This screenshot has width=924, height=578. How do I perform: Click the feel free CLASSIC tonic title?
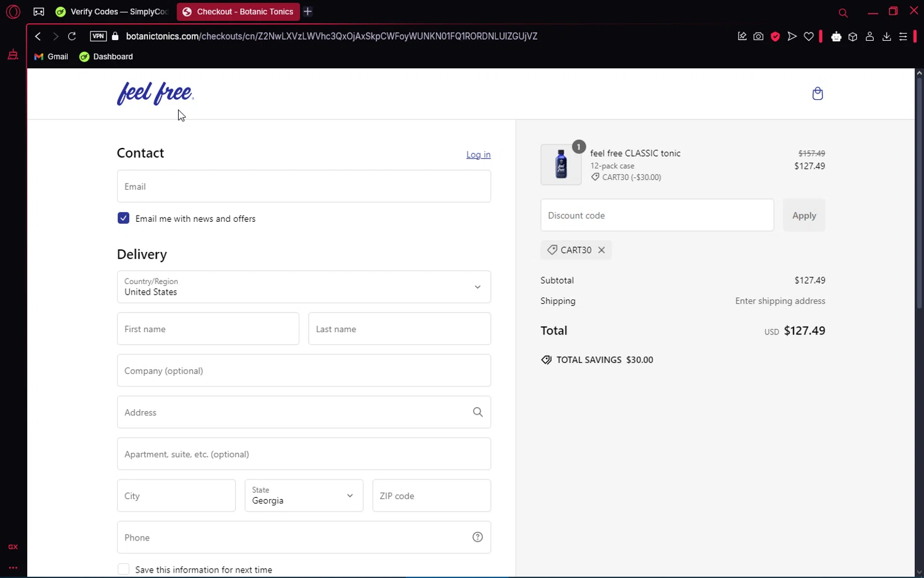(635, 153)
